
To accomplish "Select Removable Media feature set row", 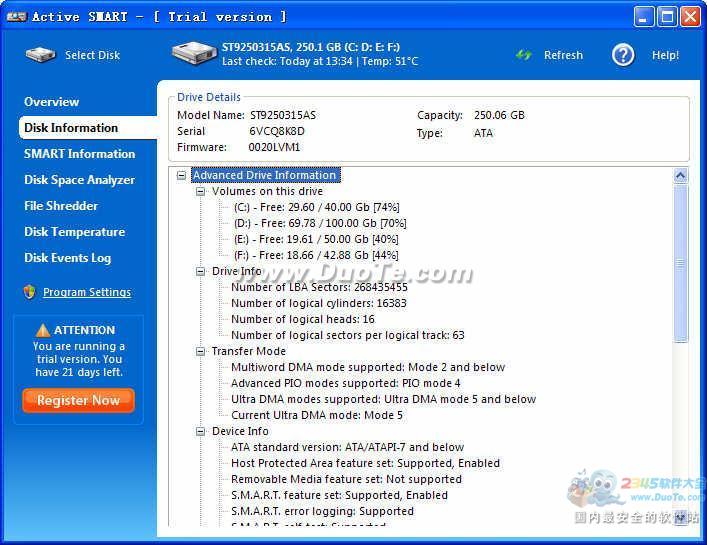I will tap(346, 479).
